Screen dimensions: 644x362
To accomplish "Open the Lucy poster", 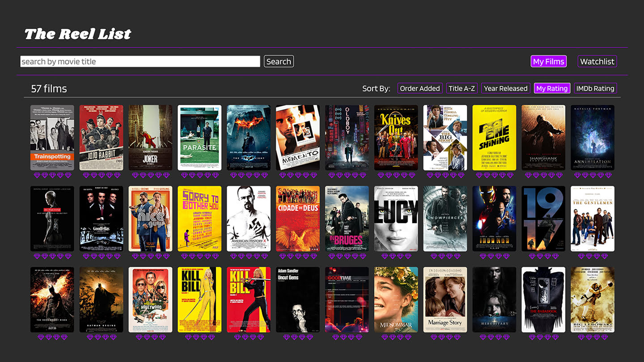I will (396, 219).
